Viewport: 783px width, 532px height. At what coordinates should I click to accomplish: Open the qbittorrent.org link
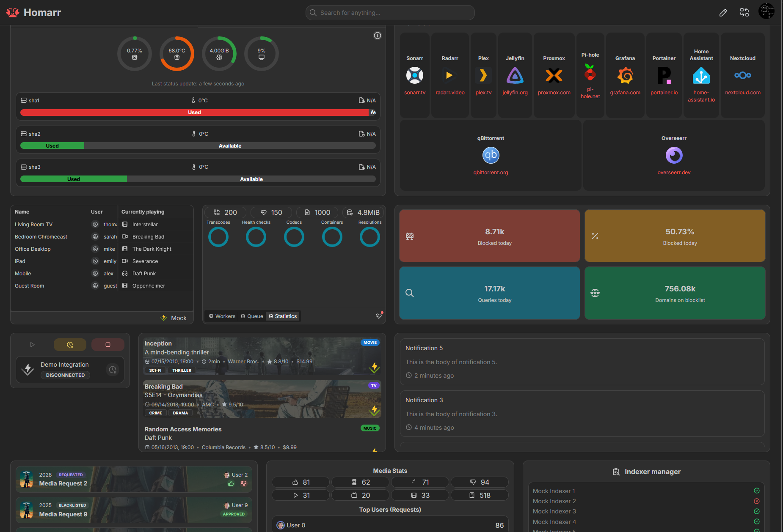click(x=491, y=173)
